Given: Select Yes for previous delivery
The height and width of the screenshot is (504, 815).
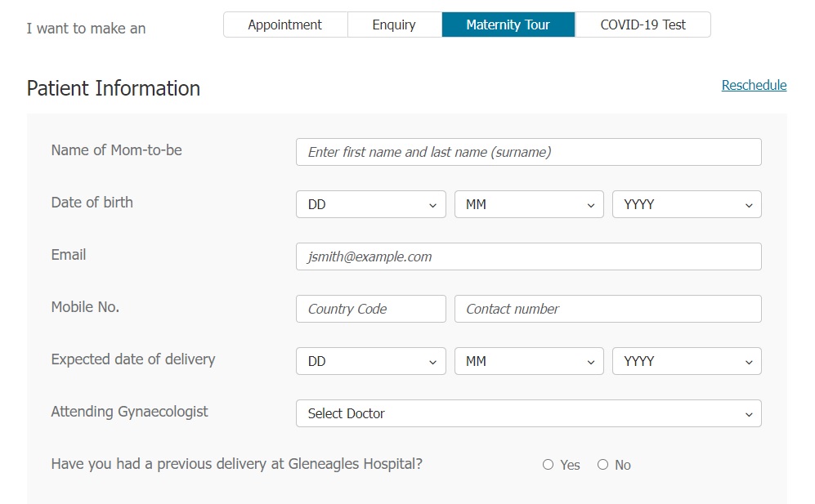Looking at the screenshot, I should (548, 465).
